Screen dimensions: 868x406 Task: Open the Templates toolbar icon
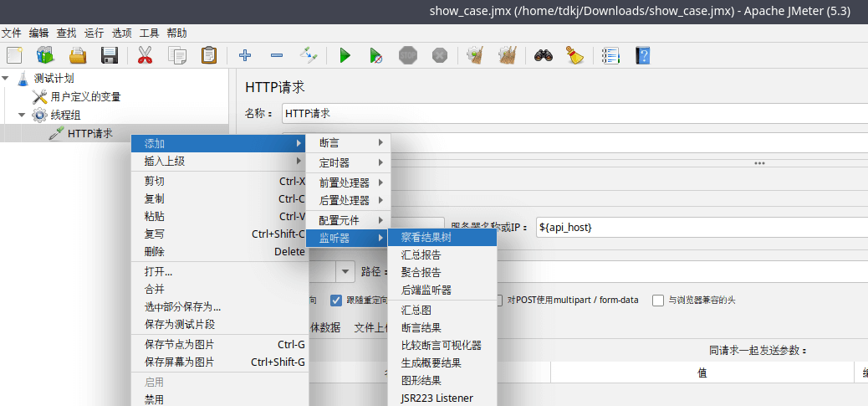coord(45,55)
